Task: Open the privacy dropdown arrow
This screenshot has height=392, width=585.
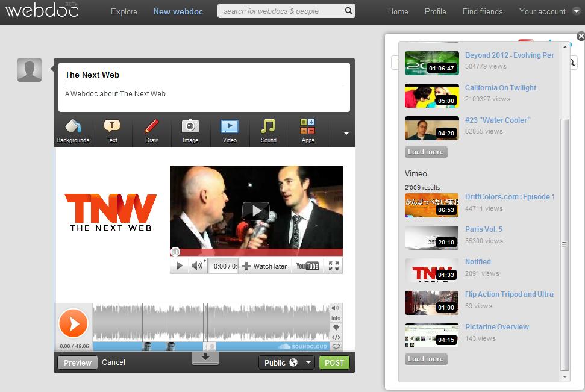Action: click(x=308, y=362)
